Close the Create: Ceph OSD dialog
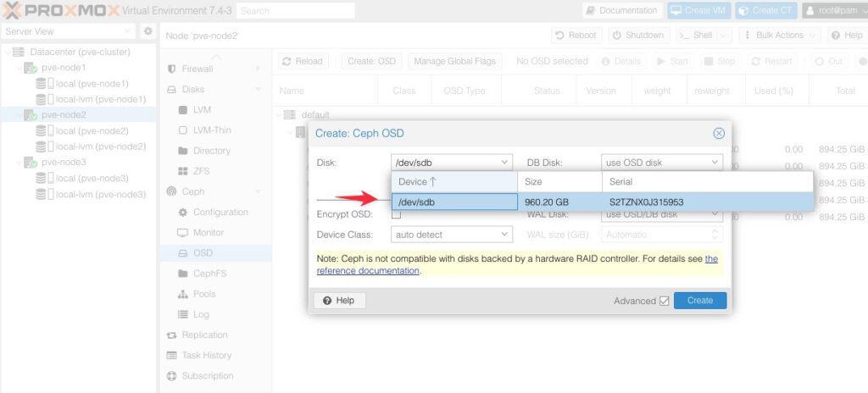 719,133
